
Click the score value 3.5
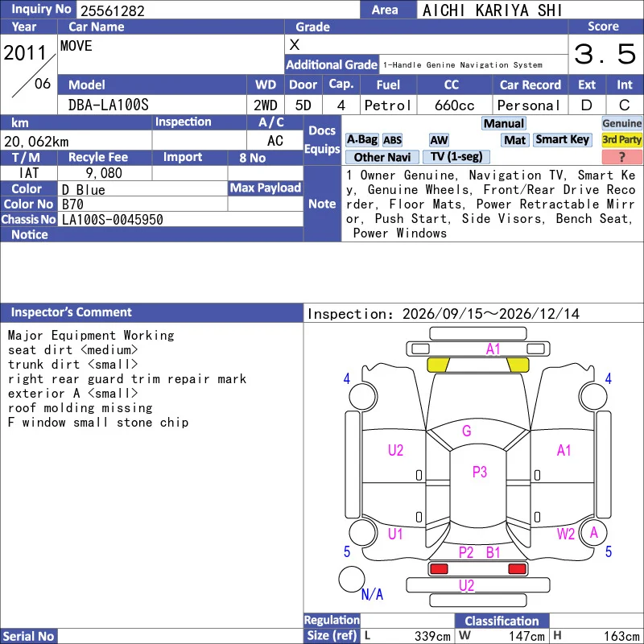coord(605,54)
